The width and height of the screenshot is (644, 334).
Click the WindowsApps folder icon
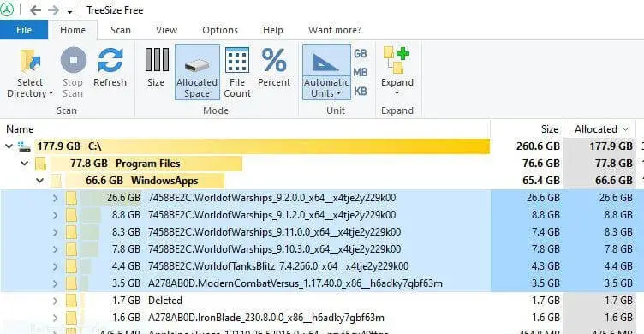pos(56,181)
